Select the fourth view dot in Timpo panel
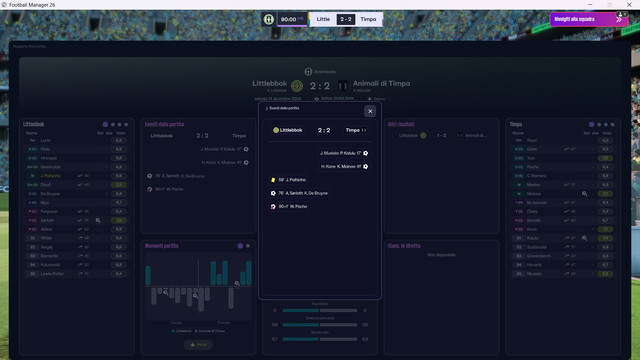 [x=612, y=124]
